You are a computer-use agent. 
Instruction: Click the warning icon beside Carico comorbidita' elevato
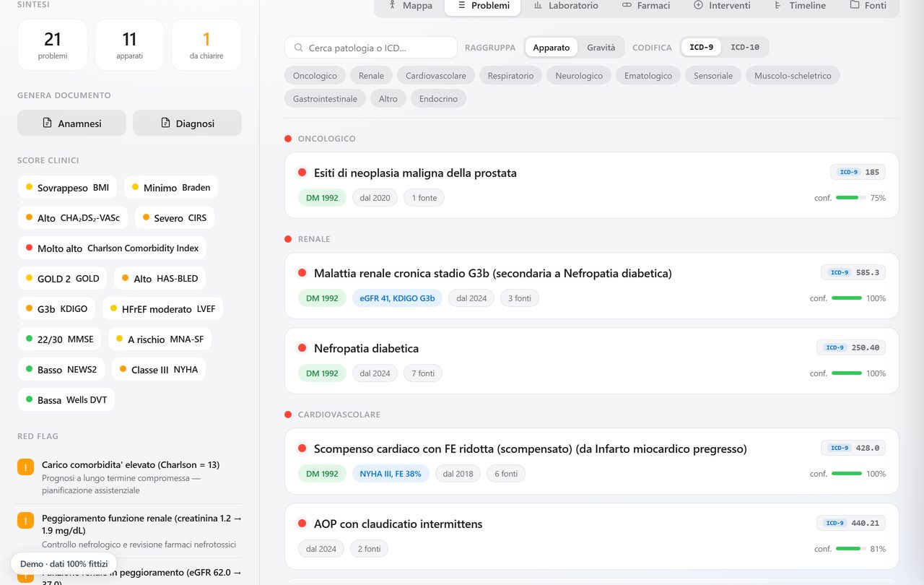pos(25,467)
